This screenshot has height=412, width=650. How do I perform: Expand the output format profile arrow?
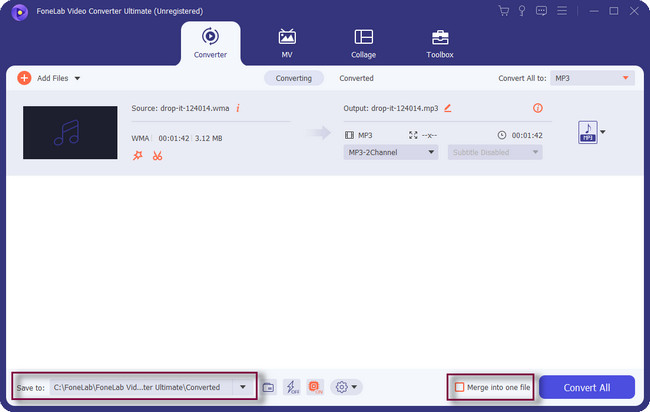(x=603, y=132)
